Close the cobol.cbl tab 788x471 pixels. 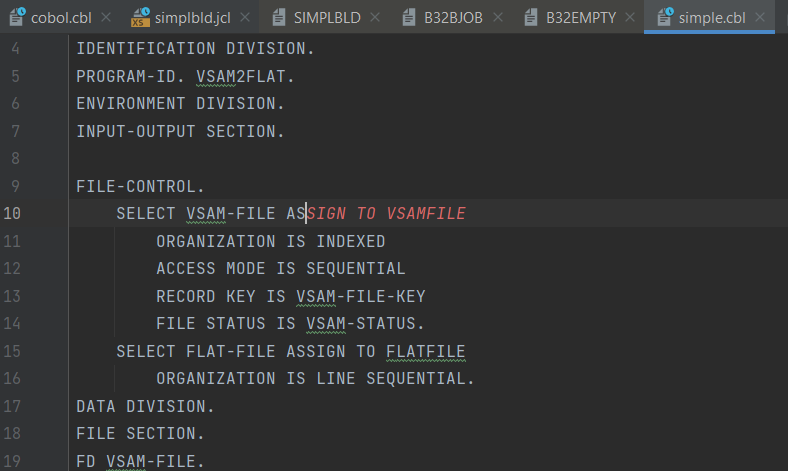pos(106,17)
